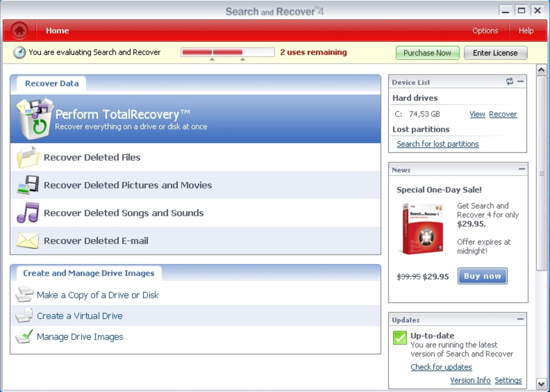Open Create a Virtual Drive
This screenshot has height=392, width=550.
195,316
